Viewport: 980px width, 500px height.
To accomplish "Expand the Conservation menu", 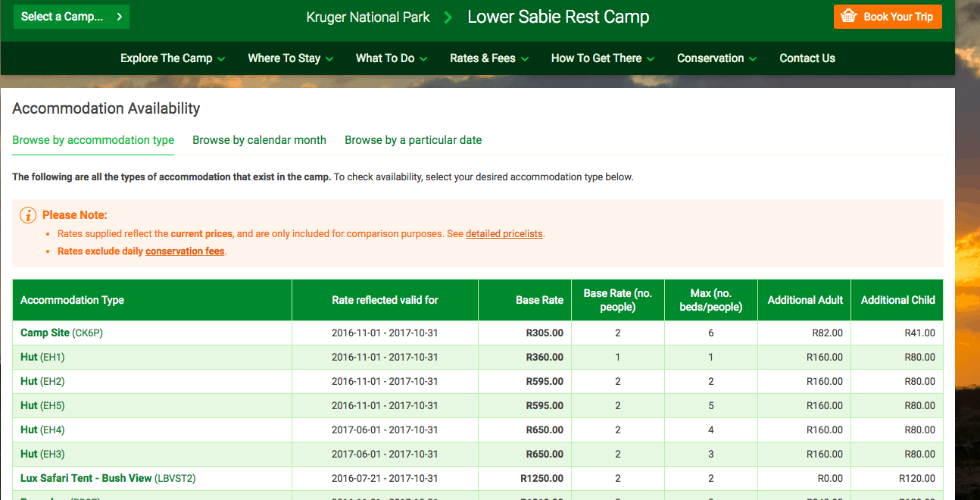I will click(716, 58).
